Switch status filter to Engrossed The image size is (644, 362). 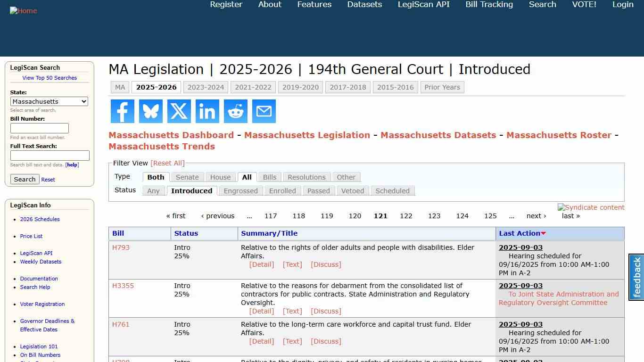(240, 190)
